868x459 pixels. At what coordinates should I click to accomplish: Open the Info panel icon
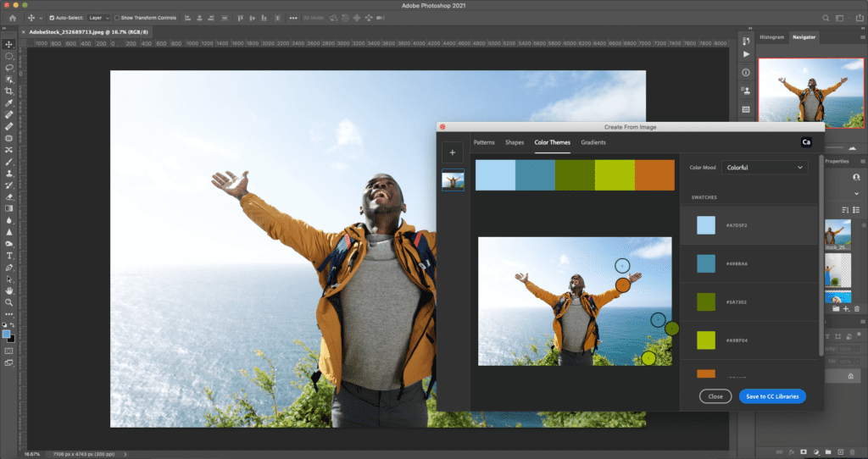point(746,73)
